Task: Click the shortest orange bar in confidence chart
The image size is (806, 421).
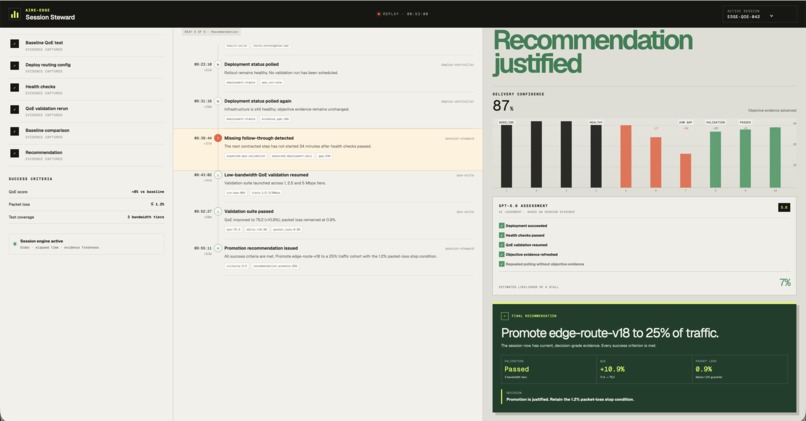Action: click(x=685, y=170)
